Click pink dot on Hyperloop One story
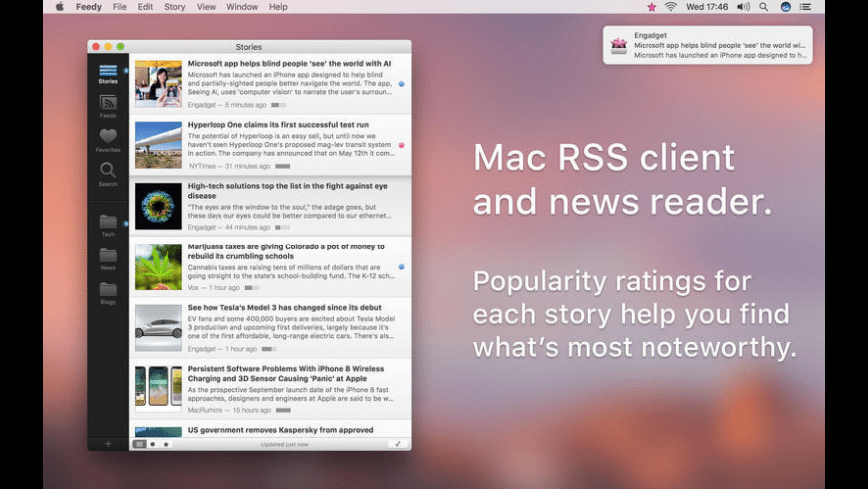This screenshot has width=868, height=489. tap(401, 145)
